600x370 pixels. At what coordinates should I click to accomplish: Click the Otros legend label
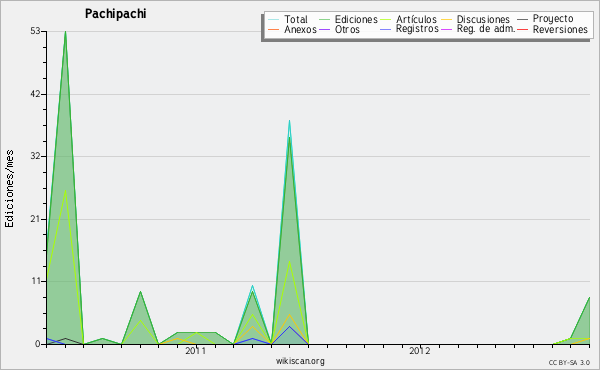click(347, 29)
